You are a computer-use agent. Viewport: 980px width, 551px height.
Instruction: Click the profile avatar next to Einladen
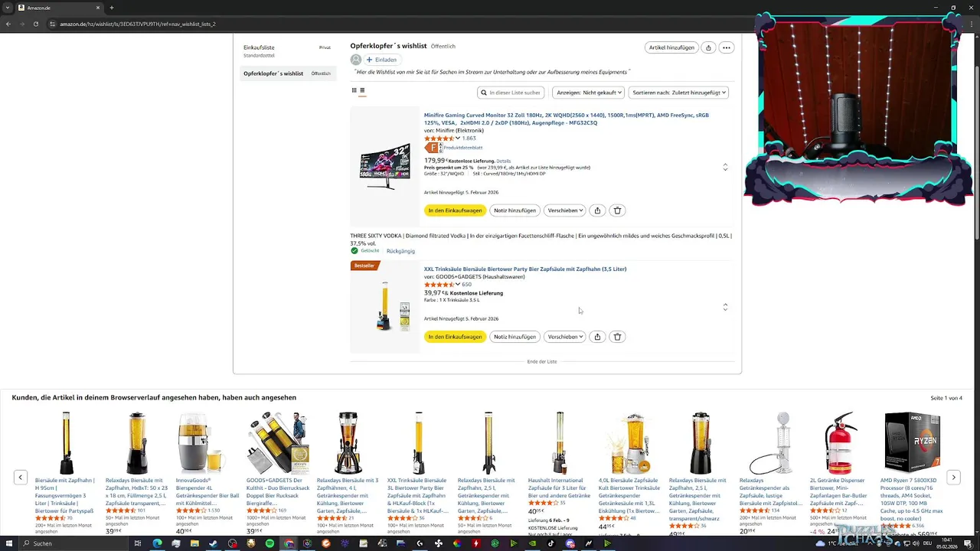pyautogui.click(x=356, y=60)
